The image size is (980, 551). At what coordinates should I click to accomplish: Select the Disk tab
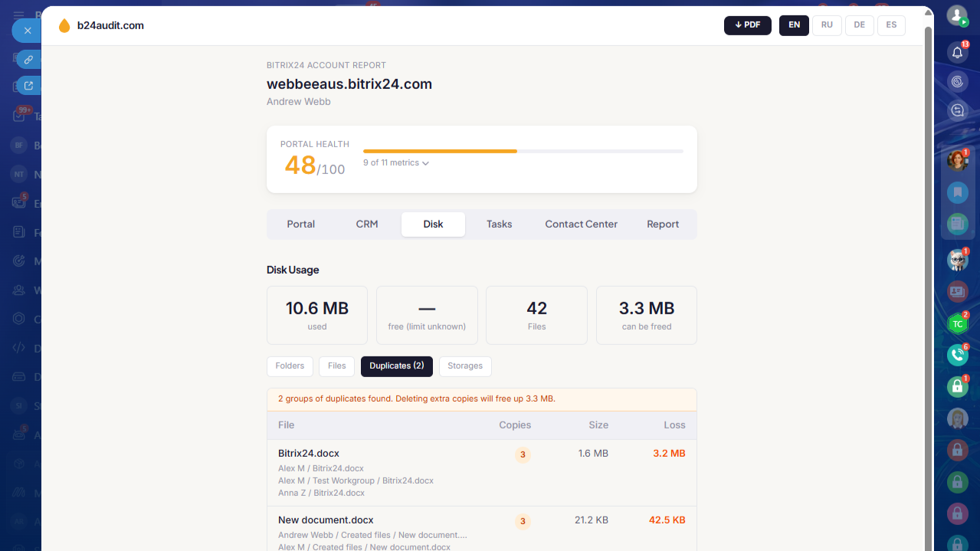coord(433,225)
